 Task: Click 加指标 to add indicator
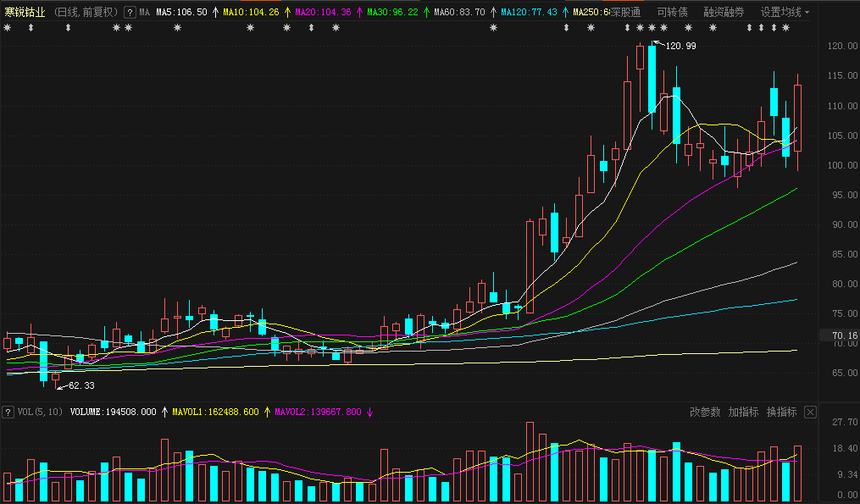[743, 412]
